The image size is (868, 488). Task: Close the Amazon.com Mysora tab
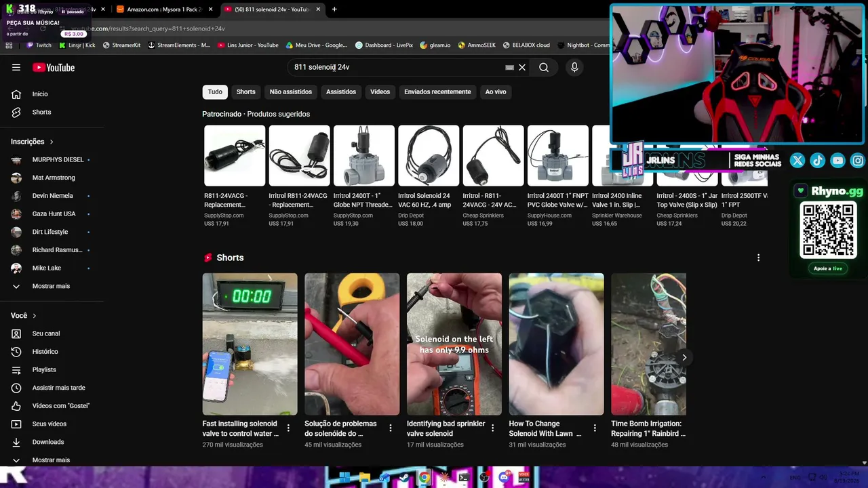click(211, 9)
